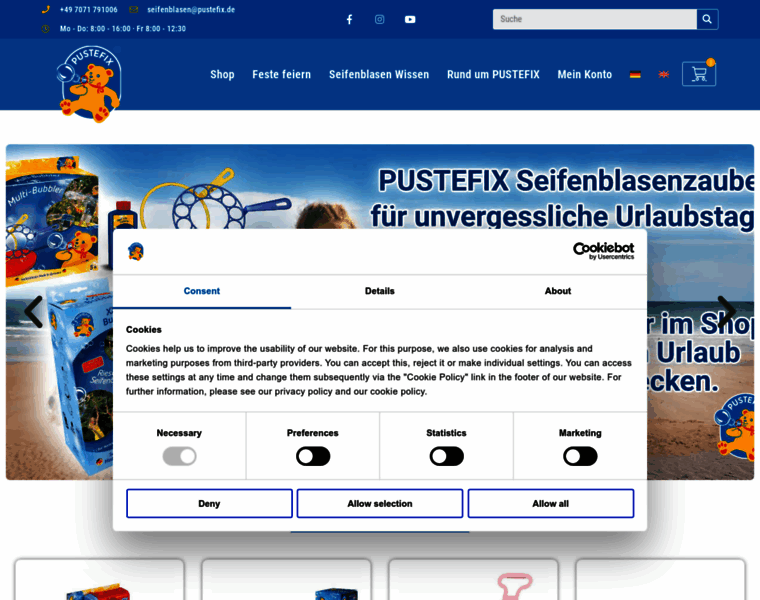Viewport: 760px width, 600px height.
Task: Deny all cookies
Action: click(209, 503)
